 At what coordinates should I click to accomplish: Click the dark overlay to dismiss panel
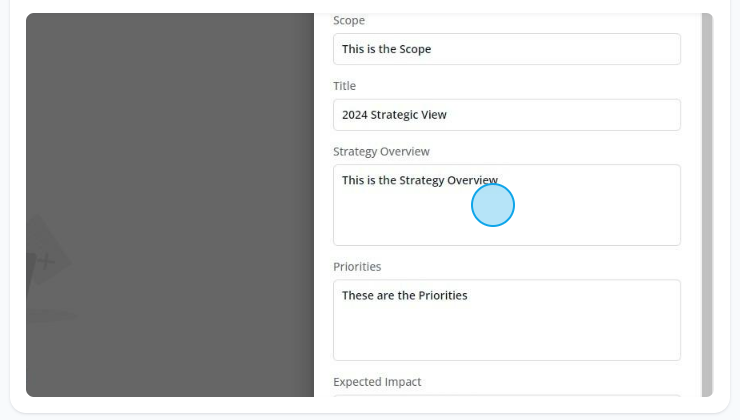coord(170,118)
